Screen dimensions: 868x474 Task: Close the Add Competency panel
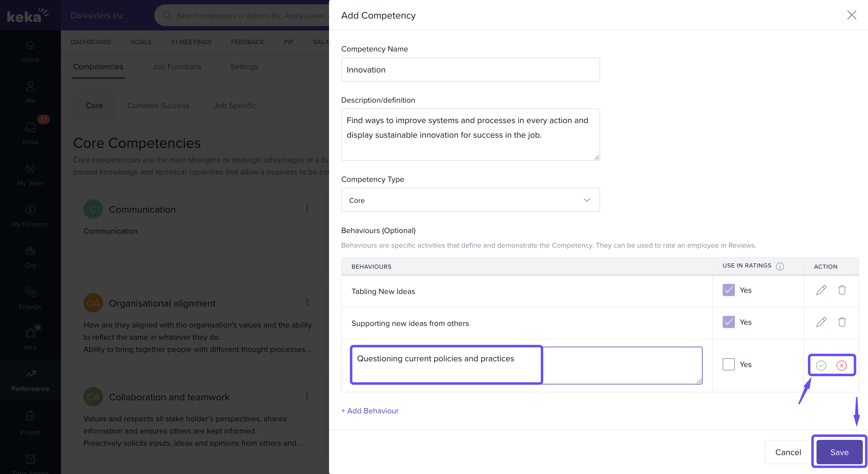coord(852,15)
